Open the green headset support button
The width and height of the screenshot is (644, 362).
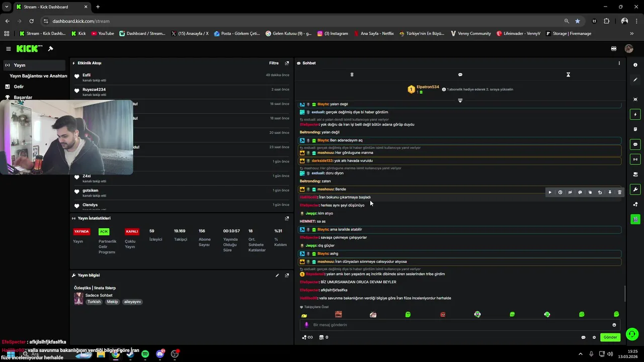[x=632, y=334]
